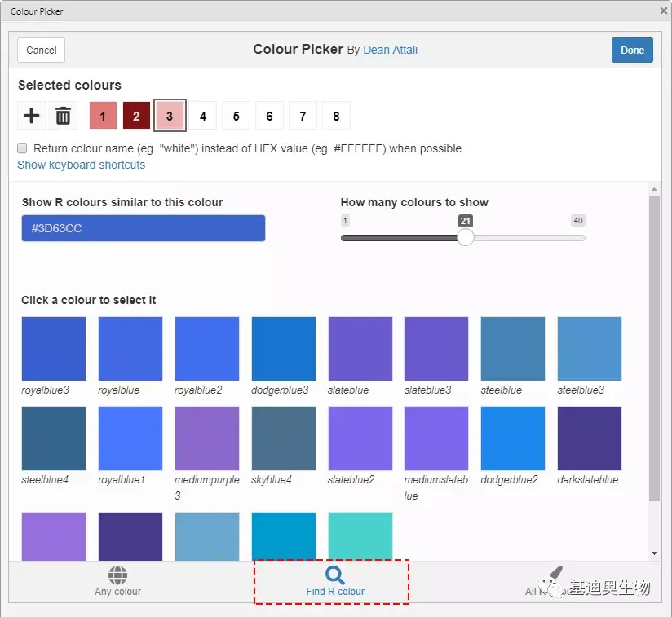Screen dimensions: 672x617
Task: Open the Any colour globe tab
Action: [x=118, y=581]
